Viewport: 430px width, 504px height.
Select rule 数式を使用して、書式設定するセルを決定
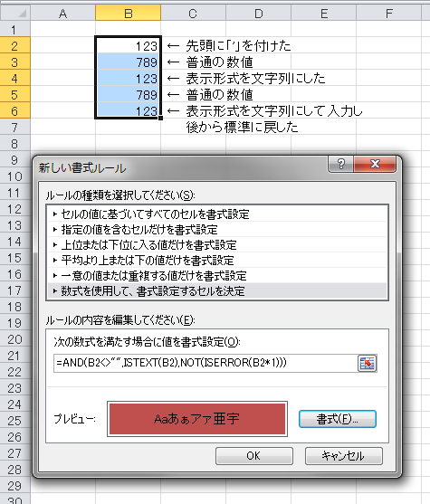click(217, 291)
